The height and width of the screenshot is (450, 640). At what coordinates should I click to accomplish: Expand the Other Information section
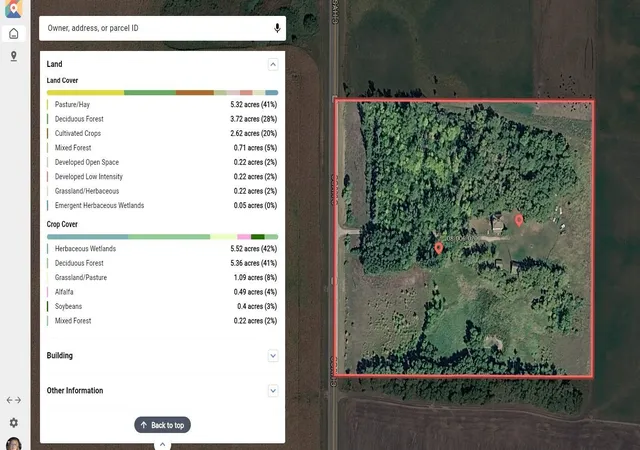coord(273,391)
